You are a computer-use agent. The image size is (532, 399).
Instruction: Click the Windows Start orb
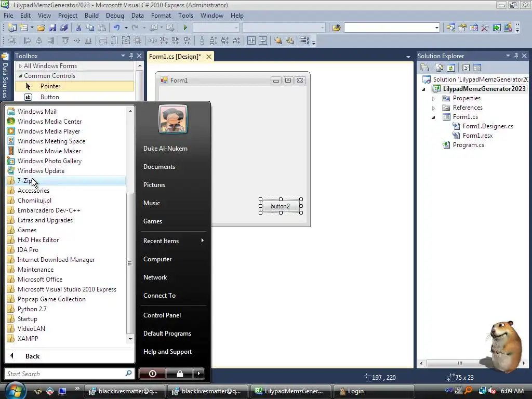coord(15,391)
